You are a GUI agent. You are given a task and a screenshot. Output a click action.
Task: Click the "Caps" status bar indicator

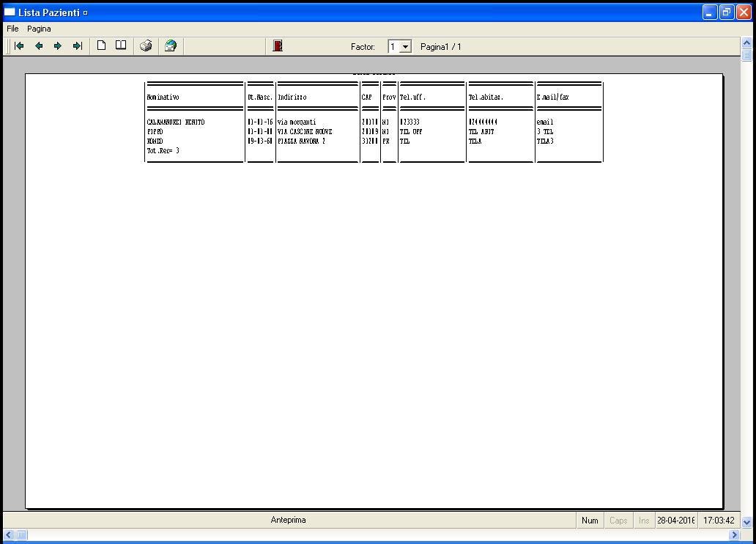(618, 521)
